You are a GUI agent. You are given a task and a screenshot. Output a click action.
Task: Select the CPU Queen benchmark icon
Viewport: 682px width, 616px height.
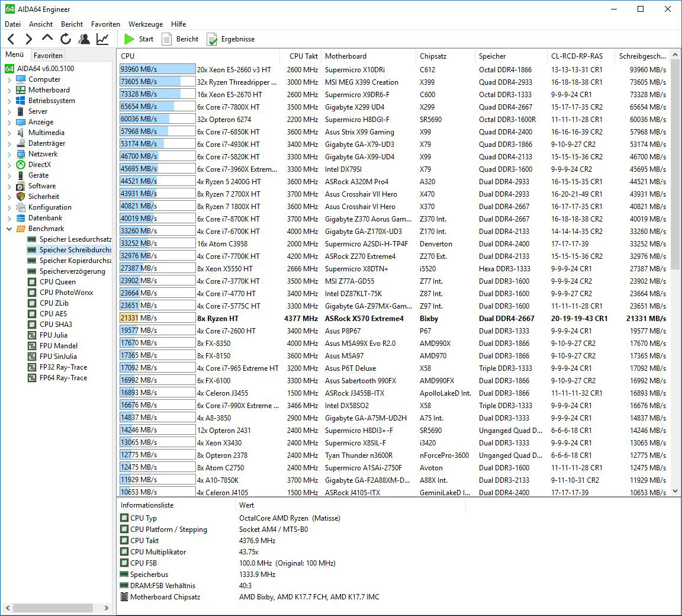tap(32, 282)
